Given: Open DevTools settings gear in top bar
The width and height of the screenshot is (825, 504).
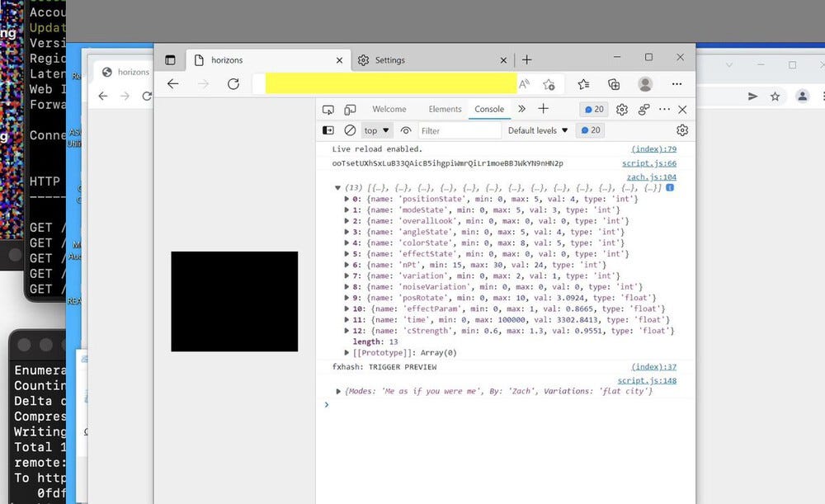Looking at the screenshot, I should point(622,110).
